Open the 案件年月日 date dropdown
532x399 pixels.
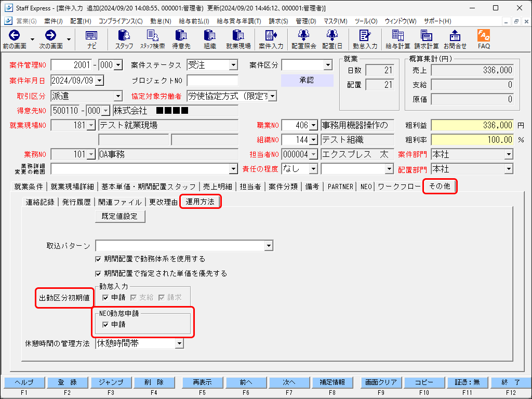click(x=99, y=81)
